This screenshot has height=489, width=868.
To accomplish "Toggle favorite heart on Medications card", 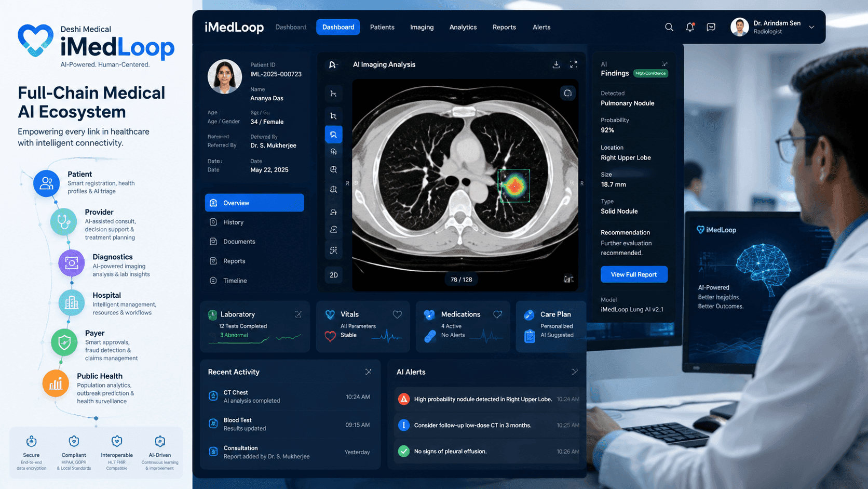I will click(x=497, y=314).
